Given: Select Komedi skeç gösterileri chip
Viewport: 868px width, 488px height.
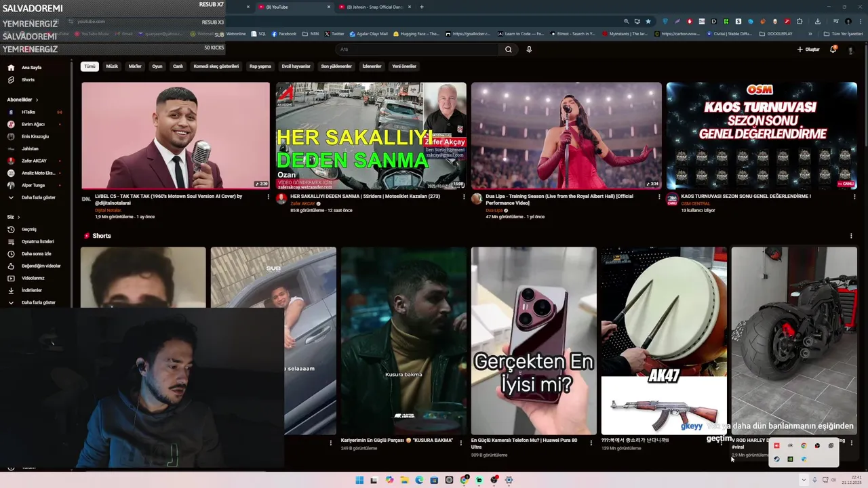Looking at the screenshot, I should (x=216, y=66).
